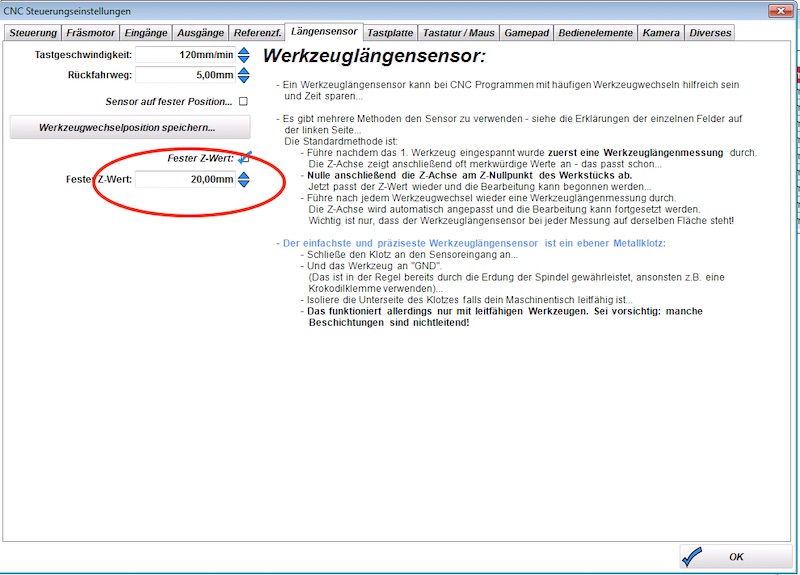Viewport: 800px width, 575px height.
Task: Increase Fester Z-Wert with the up arrow
Action: click(x=243, y=175)
